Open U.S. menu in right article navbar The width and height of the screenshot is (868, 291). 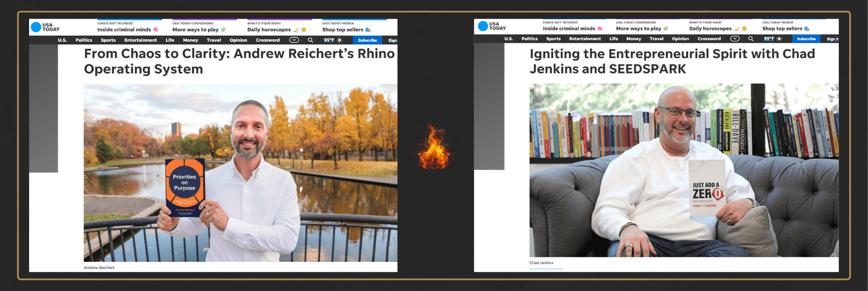tap(509, 39)
